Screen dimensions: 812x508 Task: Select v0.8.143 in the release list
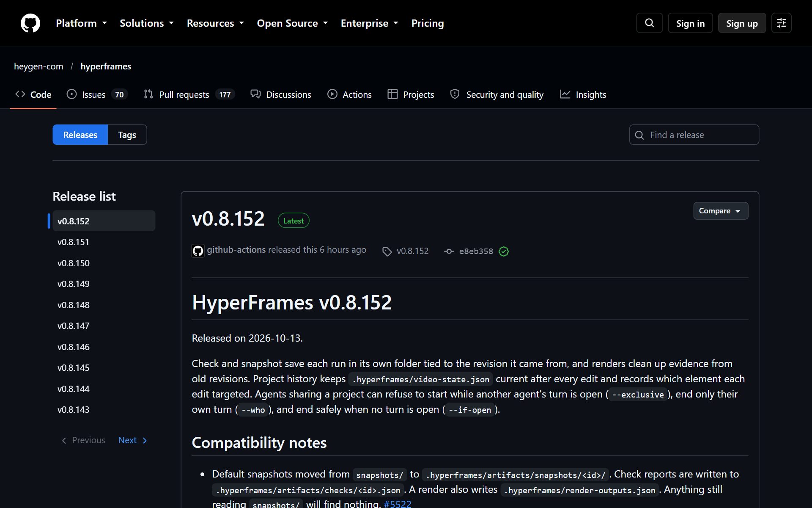(x=104, y=409)
